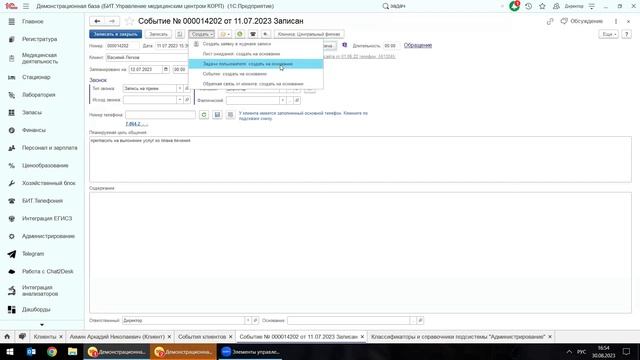Image resolution: width=640 pixels, height=360 pixels.
Task: Go to Лаборатория section
Action: click(x=39, y=95)
